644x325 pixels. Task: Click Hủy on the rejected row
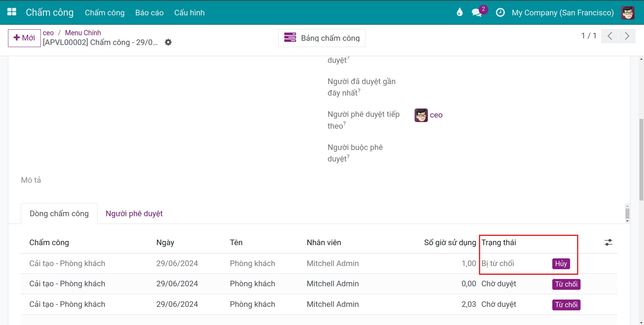tap(561, 264)
